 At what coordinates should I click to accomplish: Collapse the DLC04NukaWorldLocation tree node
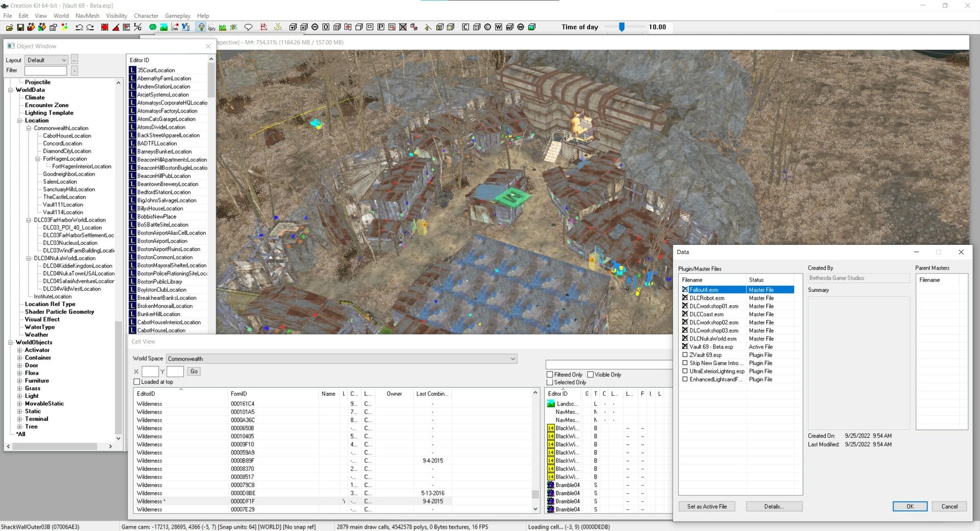coord(29,258)
